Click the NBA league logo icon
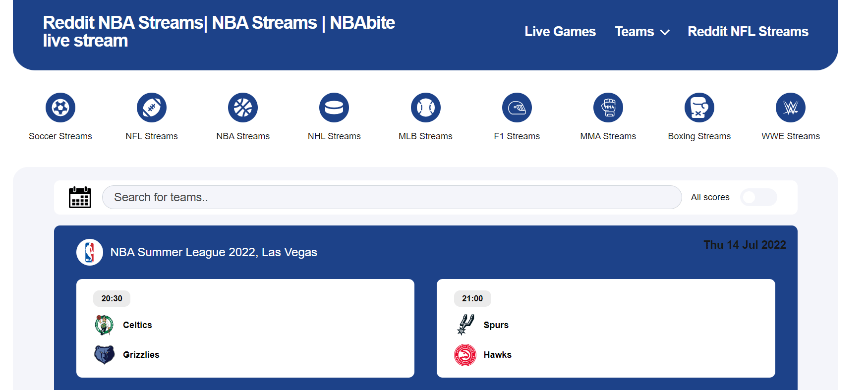The image size is (868, 390). (x=90, y=252)
